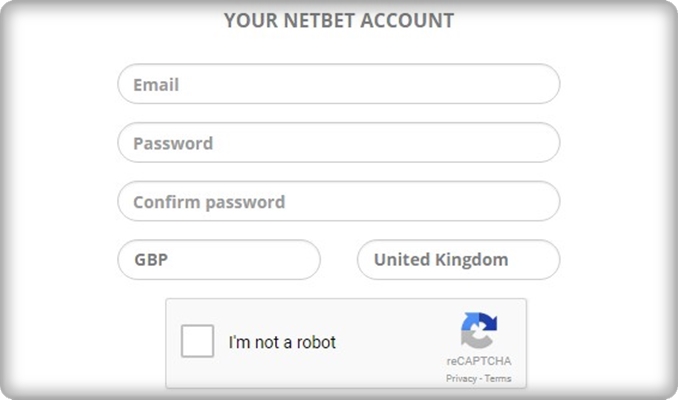Image resolution: width=678 pixels, height=400 pixels.
Task: Select the Password field
Action: [339, 143]
